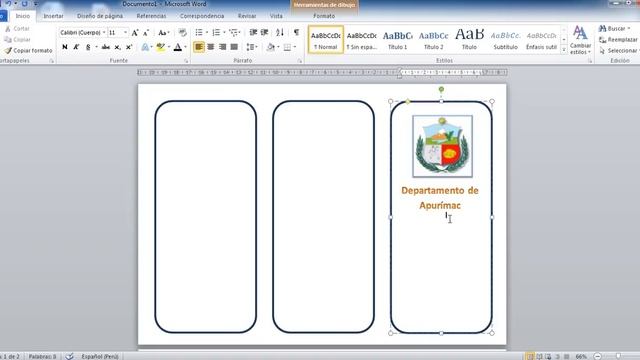Click the grow font size icon

pyautogui.click(x=135, y=32)
